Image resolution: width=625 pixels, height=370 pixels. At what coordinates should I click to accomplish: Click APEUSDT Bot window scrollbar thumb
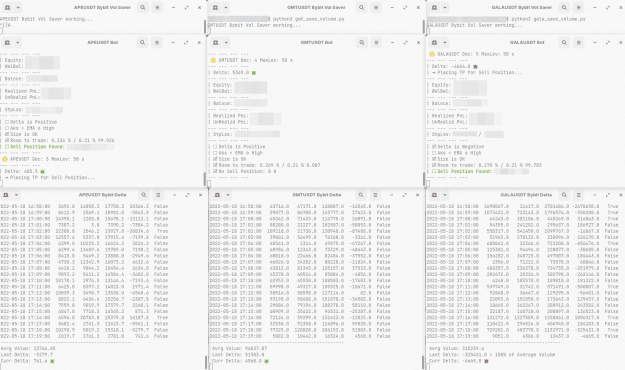click(205, 179)
